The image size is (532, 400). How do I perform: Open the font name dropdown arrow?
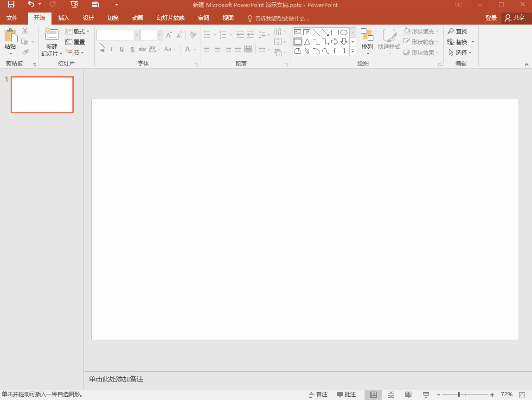point(136,35)
